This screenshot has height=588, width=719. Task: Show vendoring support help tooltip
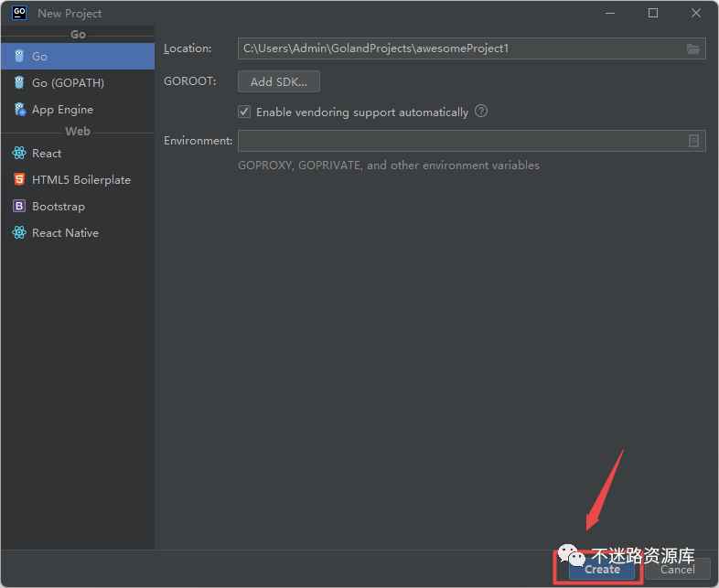[x=481, y=111]
